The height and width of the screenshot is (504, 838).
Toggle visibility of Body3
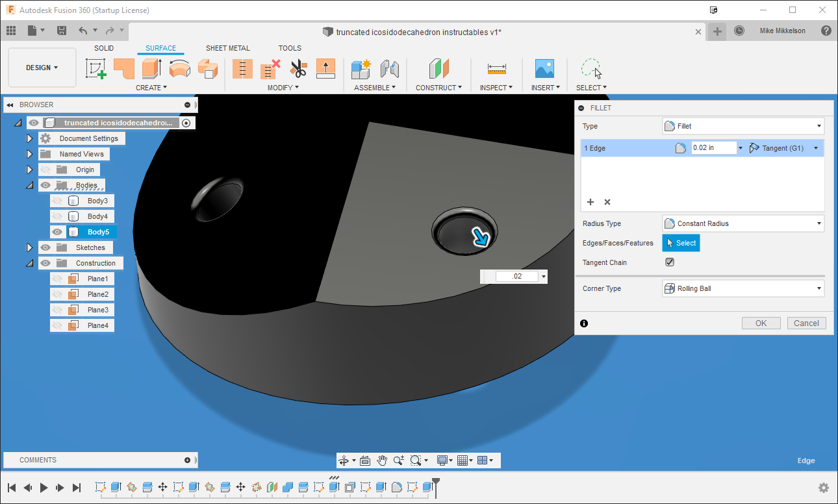click(x=57, y=201)
